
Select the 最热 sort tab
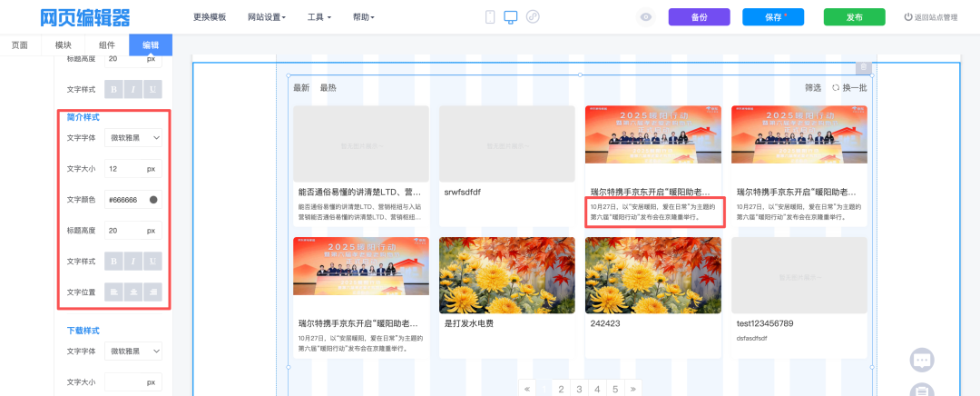click(328, 88)
